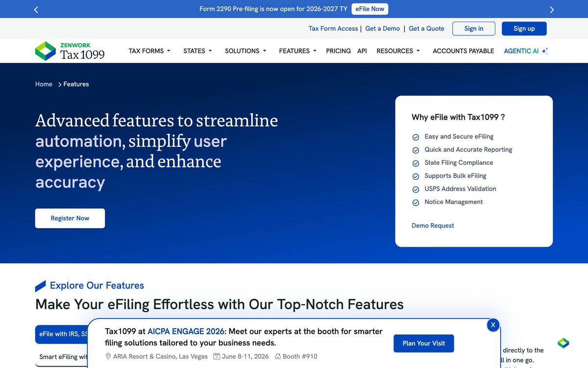Select the Smart eFiling tab
The height and width of the screenshot is (368, 588).
coord(62,357)
